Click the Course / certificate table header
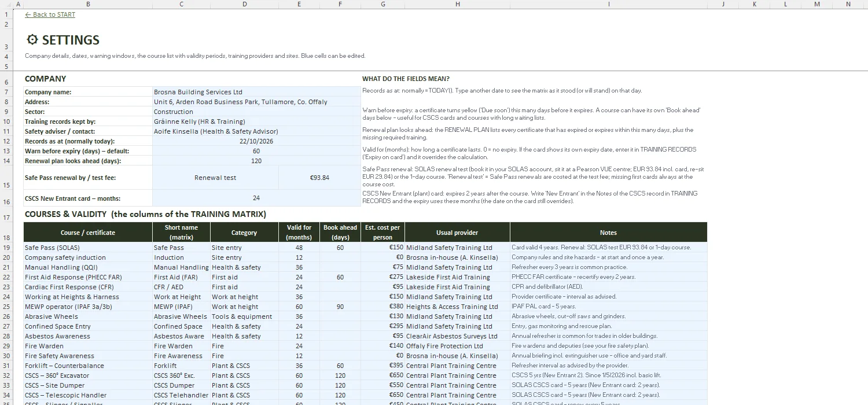The width and height of the screenshot is (868, 405). [88, 232]
